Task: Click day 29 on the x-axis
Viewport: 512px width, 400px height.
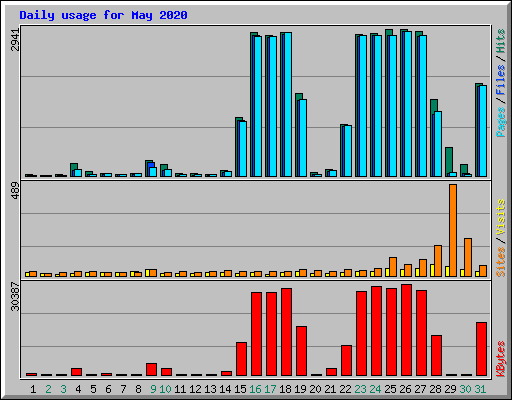Action: (450, 389)
